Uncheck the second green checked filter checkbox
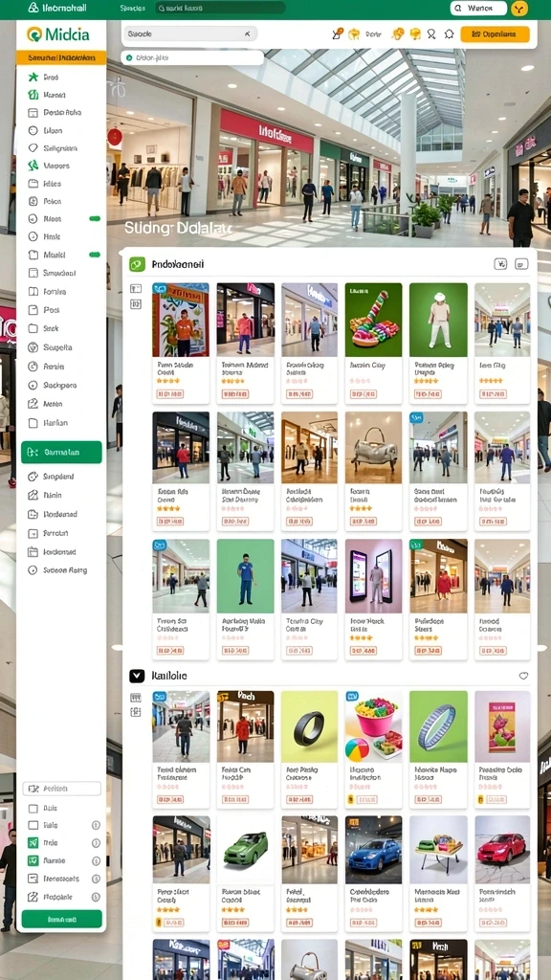551x980 pixels. pos(33,860)
